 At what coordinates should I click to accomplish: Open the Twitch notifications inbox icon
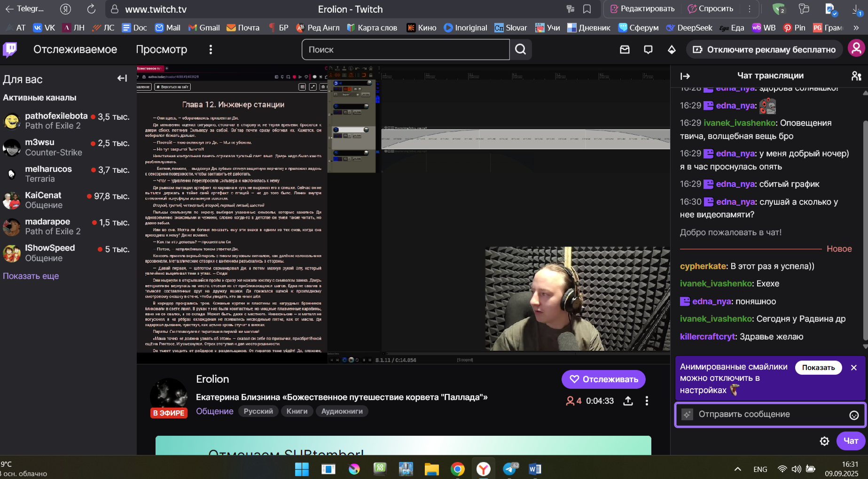point(625,49)
